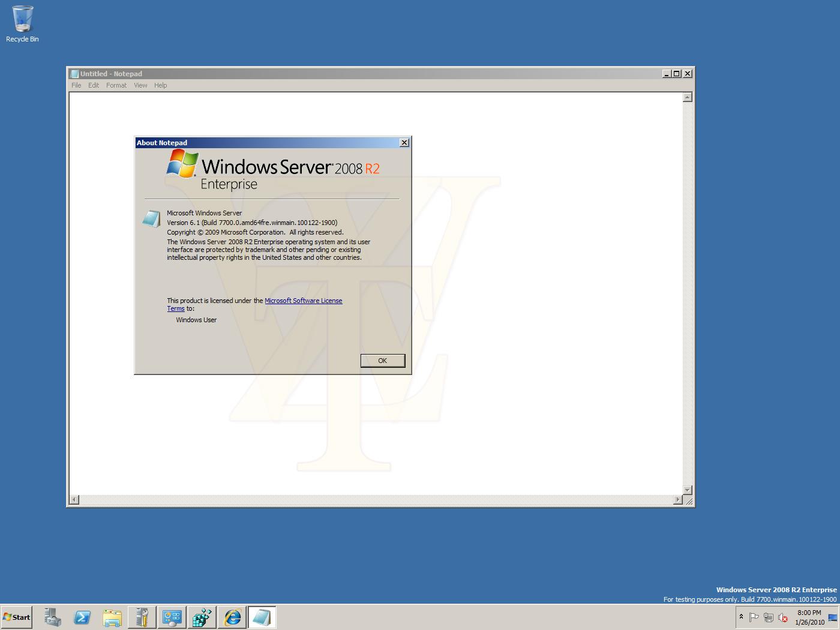Image resolution: width=840 pixels, height=630 pixels.
Task: Show hidden tray icons chevron
Action: 741,617
